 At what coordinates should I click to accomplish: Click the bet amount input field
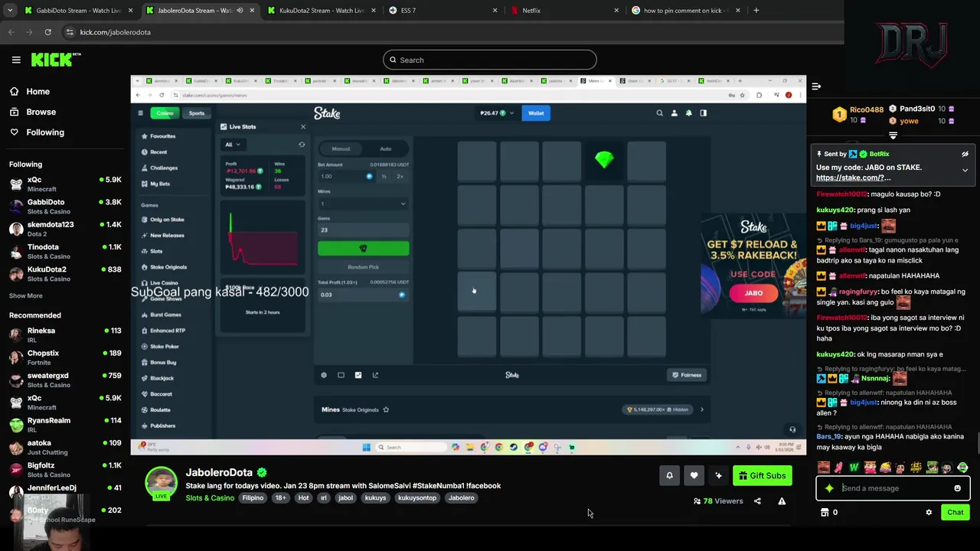346,176
